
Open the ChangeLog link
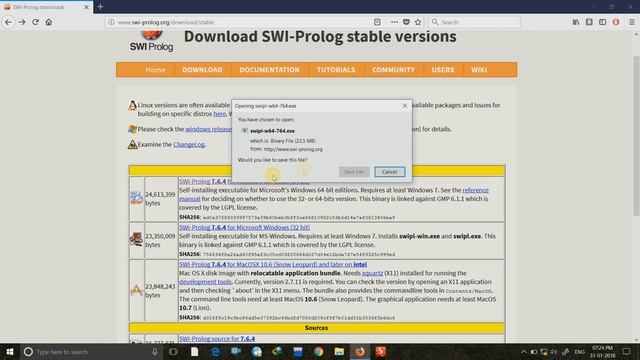pyautogui.click(x=189, y=144)
